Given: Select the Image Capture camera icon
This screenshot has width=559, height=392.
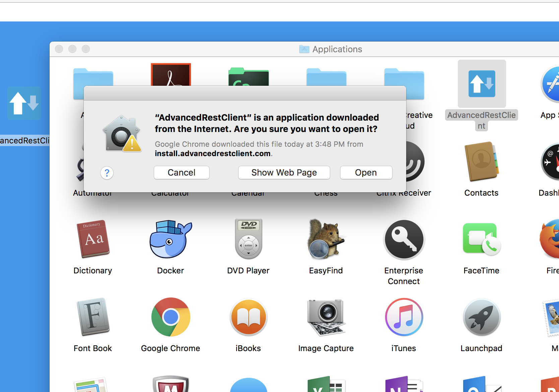Looking at the screenshot, I should click(326, 317).
